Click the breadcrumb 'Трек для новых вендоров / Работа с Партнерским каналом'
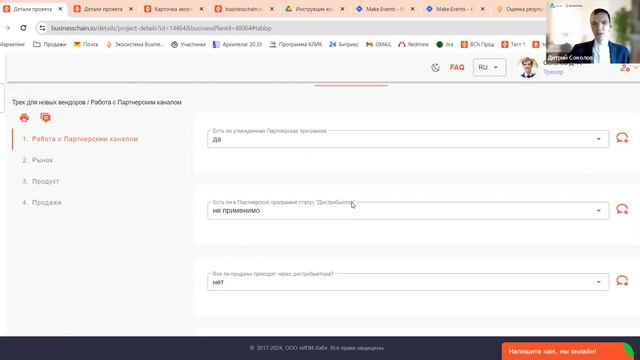The width and height of the screenshot is (640, 360). [x=97, y=102]
